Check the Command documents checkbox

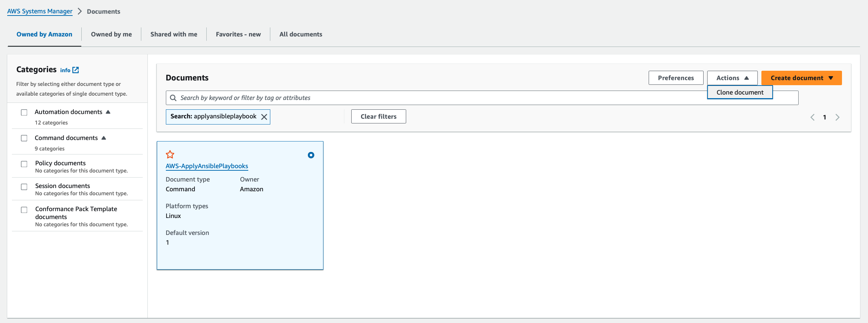point(24,138)
